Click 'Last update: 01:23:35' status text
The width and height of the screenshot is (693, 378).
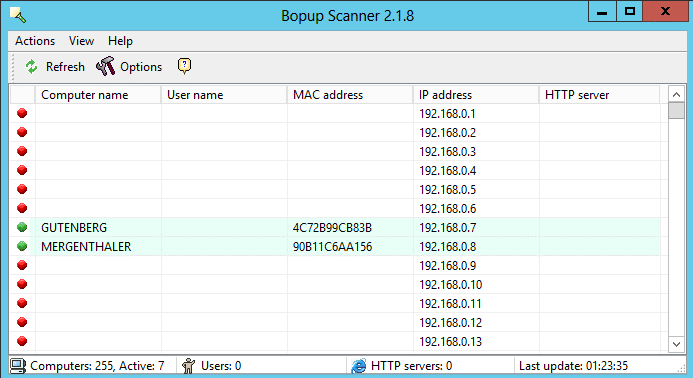[573, 366]
